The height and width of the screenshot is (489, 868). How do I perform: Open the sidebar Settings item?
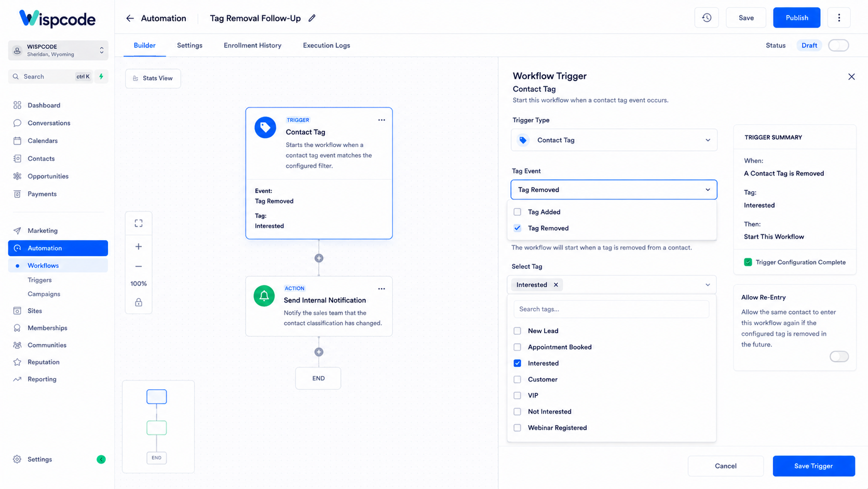click(39, 459)
